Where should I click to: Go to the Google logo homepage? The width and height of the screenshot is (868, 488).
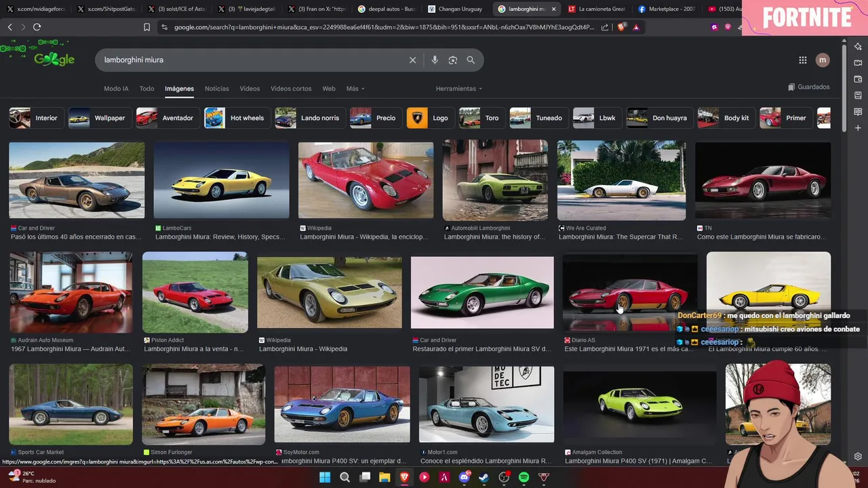(x=54, y=60)
